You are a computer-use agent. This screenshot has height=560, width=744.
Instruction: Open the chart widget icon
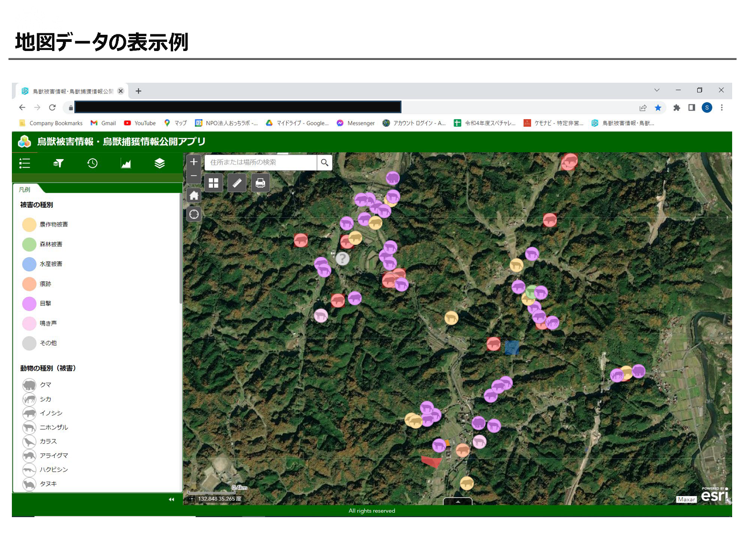pos(126,163)
